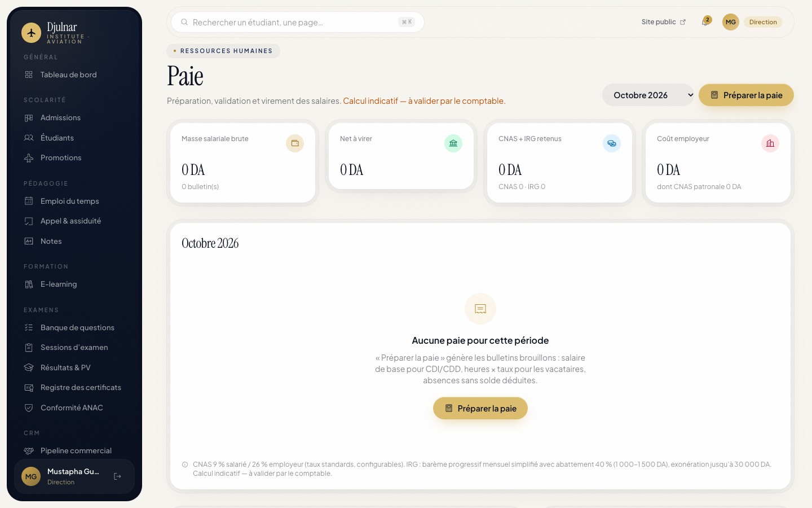Focus the Rechercher un étudiant search field
Screen dimensions: 812x508
298,22
